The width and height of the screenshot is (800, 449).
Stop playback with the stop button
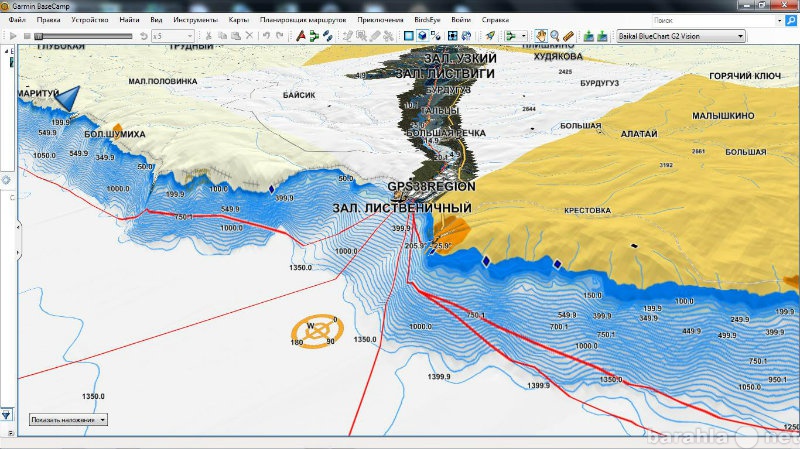coord(27,36)
